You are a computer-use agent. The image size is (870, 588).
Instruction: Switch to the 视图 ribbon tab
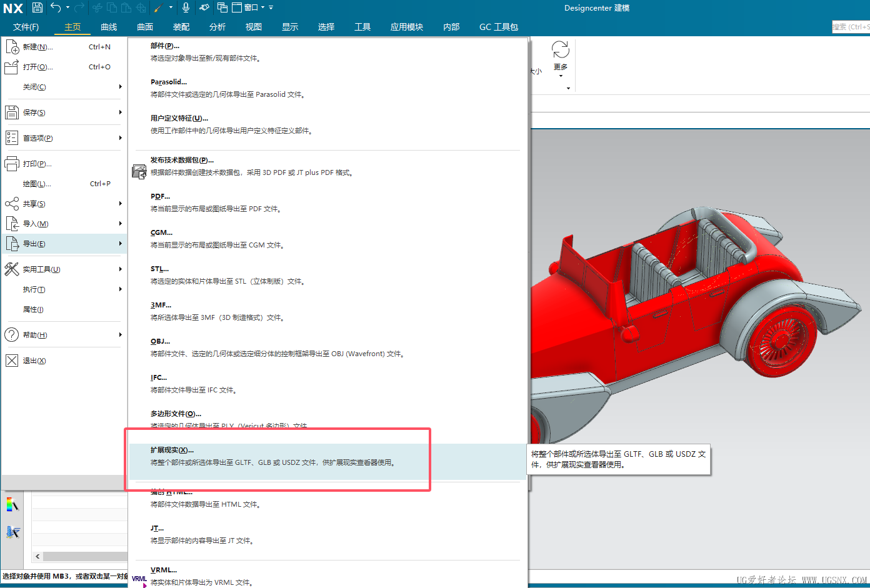click(254, 27)
